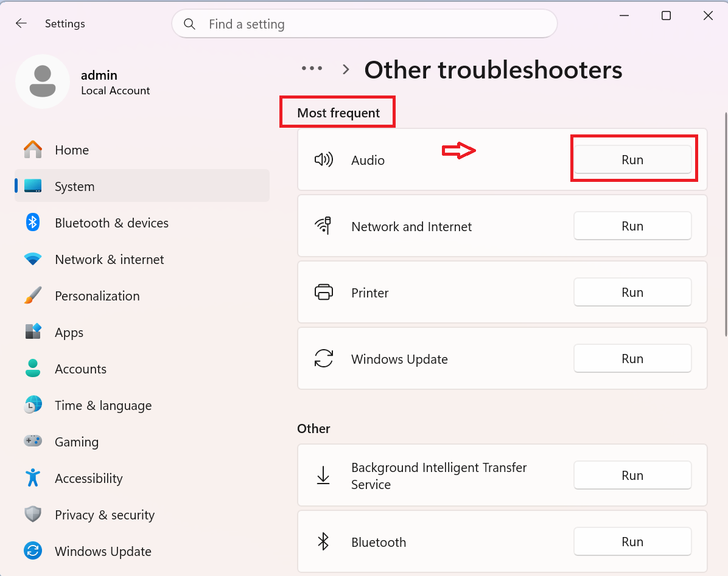
Task: Click the back arrow in Settings
Action: 21,24
